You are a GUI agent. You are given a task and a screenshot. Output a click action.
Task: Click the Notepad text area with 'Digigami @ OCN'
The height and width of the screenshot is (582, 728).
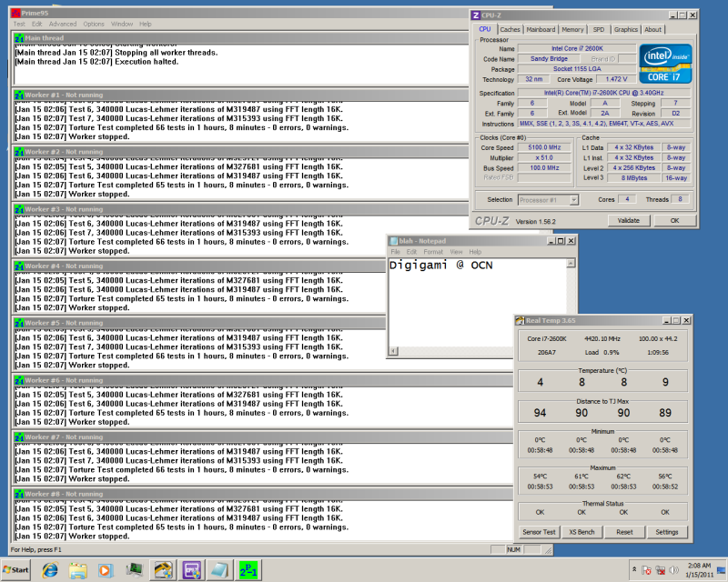click(477, 302)
